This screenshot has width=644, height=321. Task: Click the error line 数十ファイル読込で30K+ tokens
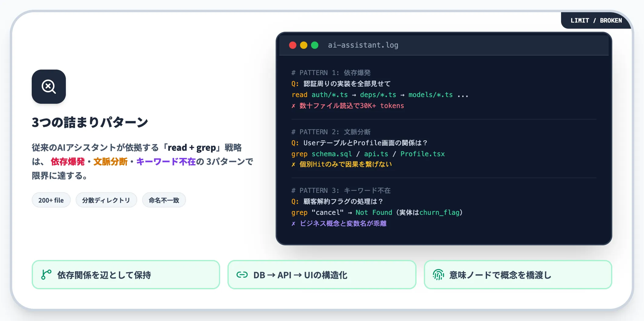[348, 106]
